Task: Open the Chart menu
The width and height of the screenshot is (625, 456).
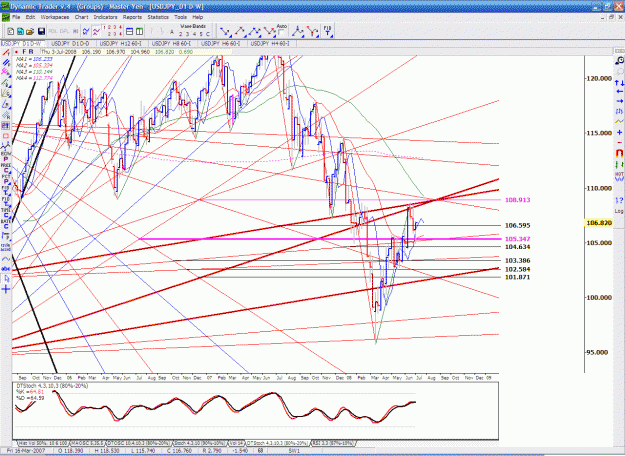Action: [x=81, y=17]
